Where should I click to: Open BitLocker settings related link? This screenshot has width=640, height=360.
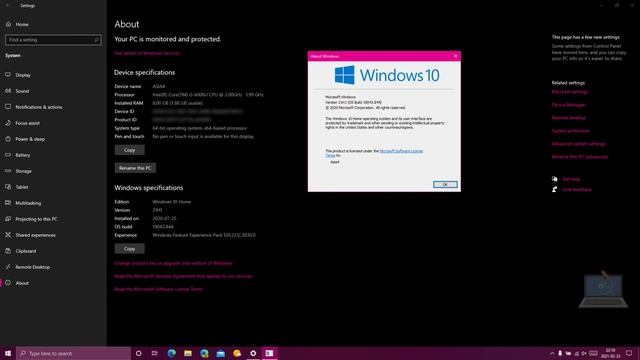(x=570, y=92)
